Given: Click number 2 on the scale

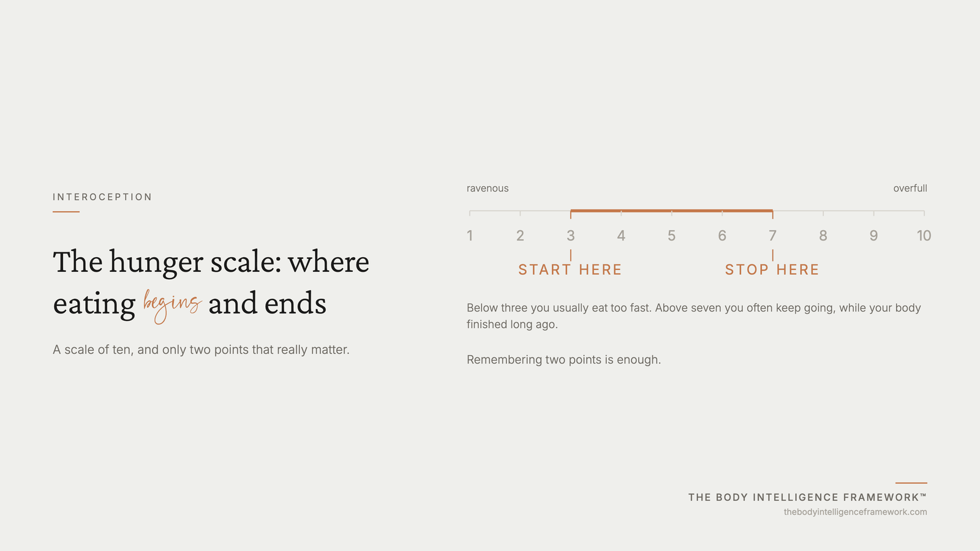Looking at the screenshot, I should 520,236.
